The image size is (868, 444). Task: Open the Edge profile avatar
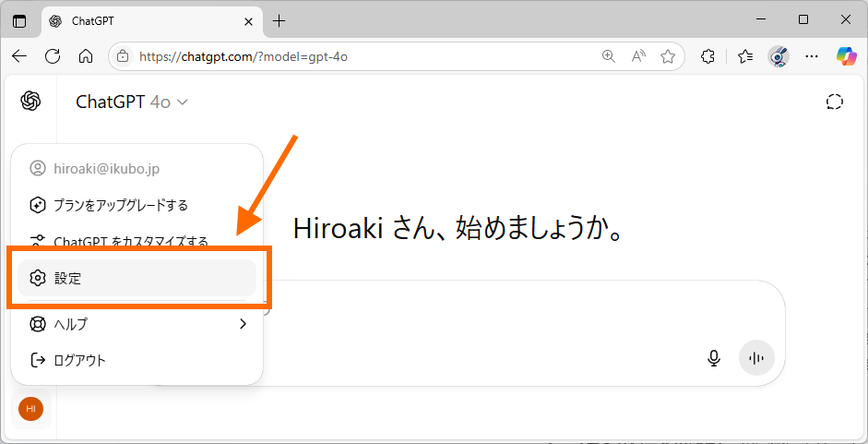[779, 56]
